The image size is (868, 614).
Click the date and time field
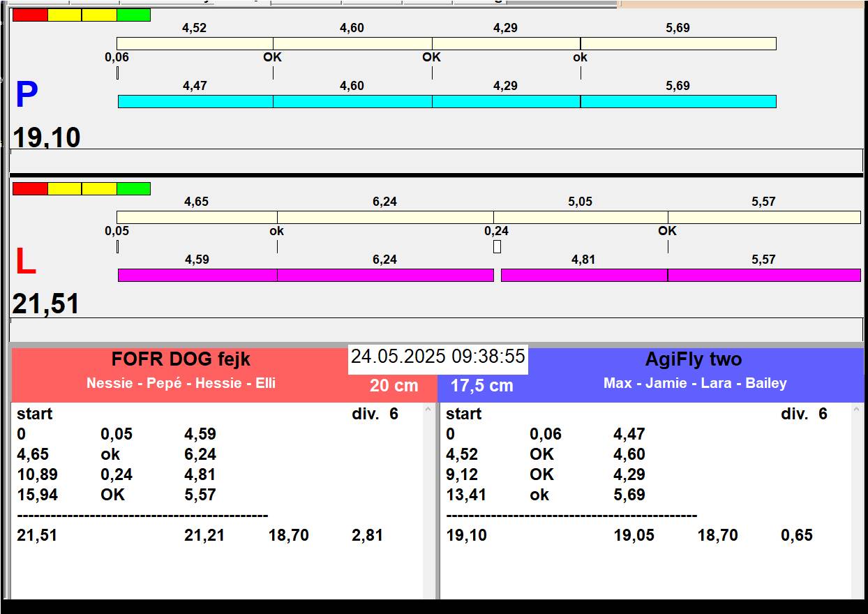[437, 357]
